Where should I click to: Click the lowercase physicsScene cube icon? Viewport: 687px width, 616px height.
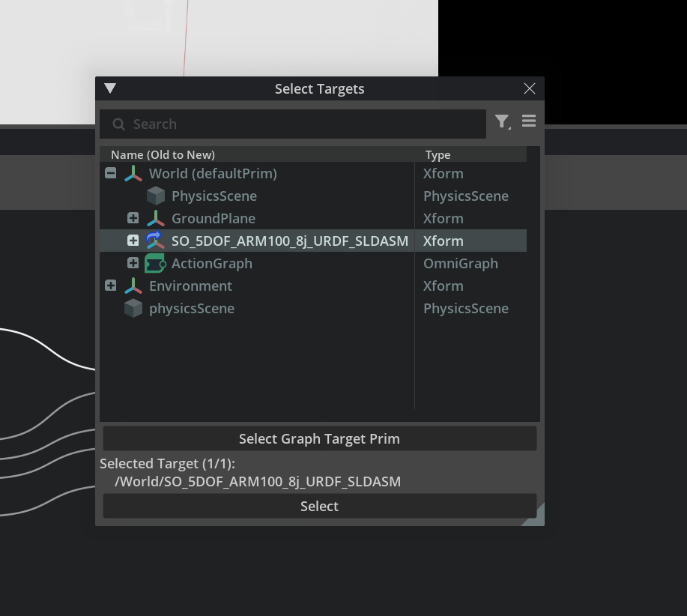click(133, 309)
